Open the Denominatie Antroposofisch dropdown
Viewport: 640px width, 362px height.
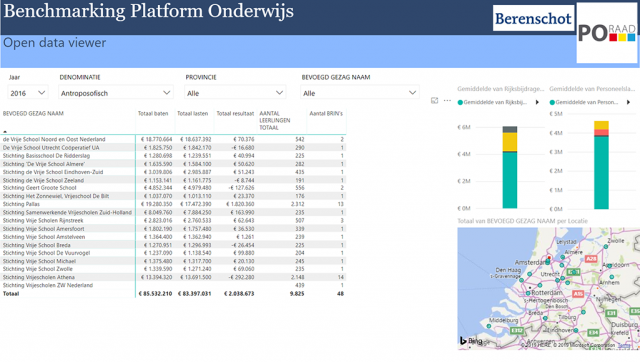(116, 93)
